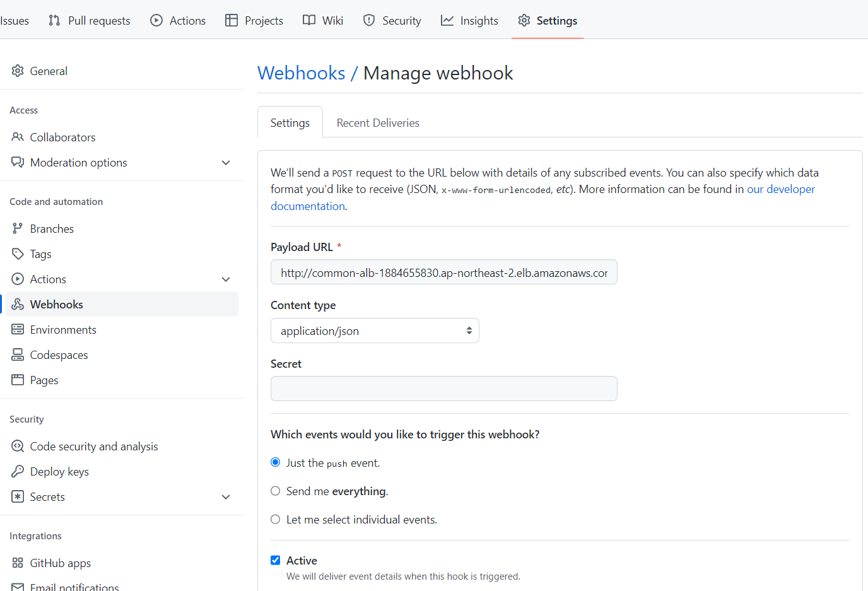Viewport: 868px width, 591px height.
Task: Open the Content type dropdown
Action: pyautogui.click(x=375, y=331)
